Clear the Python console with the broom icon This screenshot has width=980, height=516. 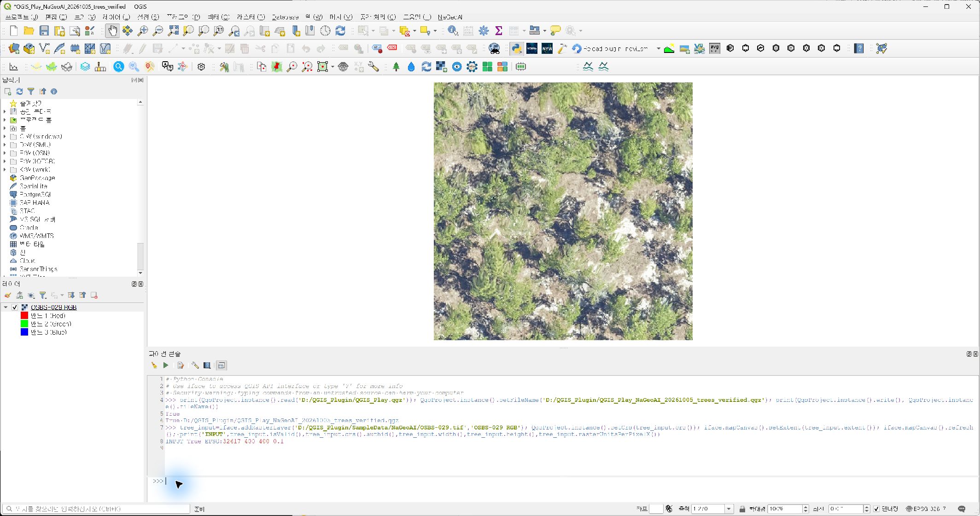pos(154,365)
